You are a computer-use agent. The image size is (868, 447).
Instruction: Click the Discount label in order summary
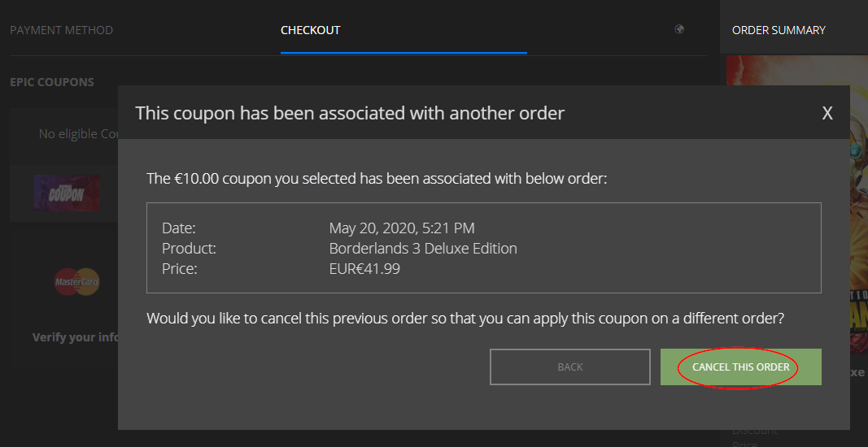(x=754, y=432)
